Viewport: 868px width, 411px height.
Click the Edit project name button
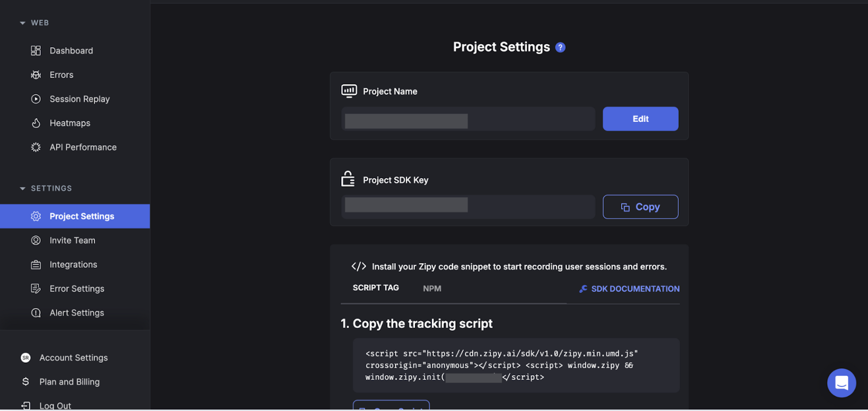pyautogui.click(x=640, y=119)
